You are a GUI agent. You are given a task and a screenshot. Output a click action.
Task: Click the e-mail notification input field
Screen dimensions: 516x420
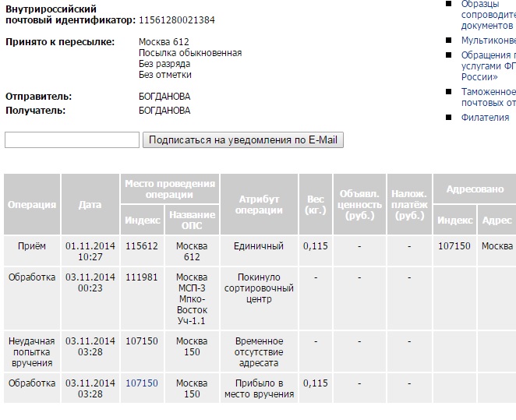click(x=72, y=139)
